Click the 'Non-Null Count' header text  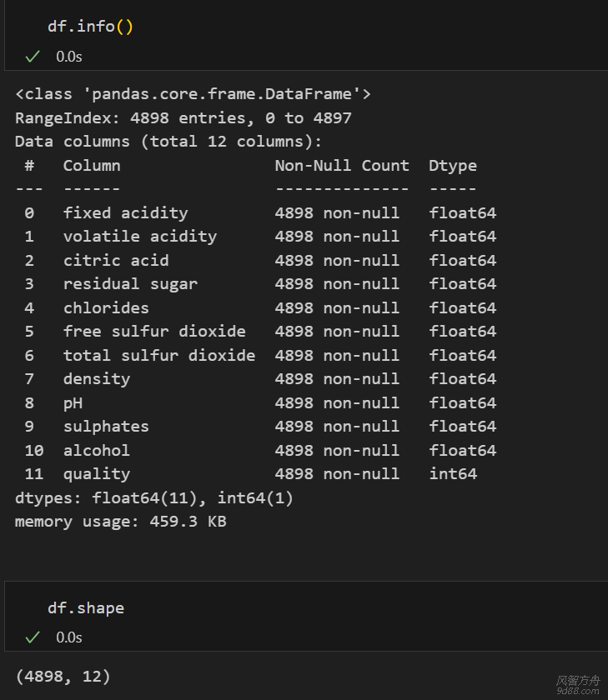(x=342, y=165)
